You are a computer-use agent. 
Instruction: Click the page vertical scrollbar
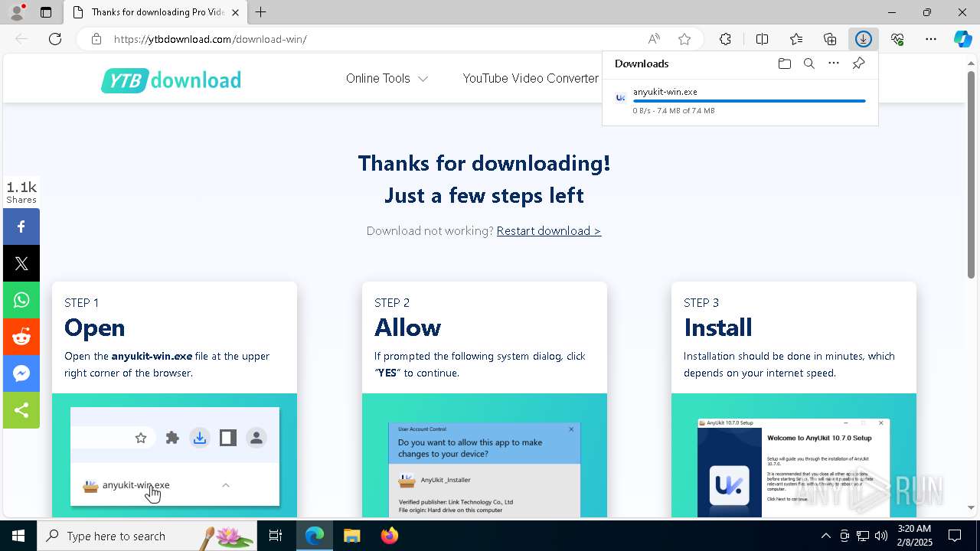[x=971, y=176]
